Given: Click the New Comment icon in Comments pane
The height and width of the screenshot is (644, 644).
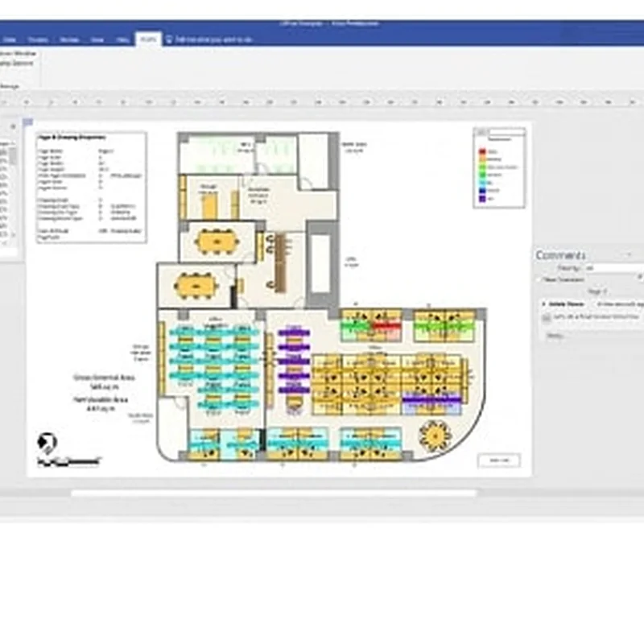Looking at the screenshot, I should [541, 279].
